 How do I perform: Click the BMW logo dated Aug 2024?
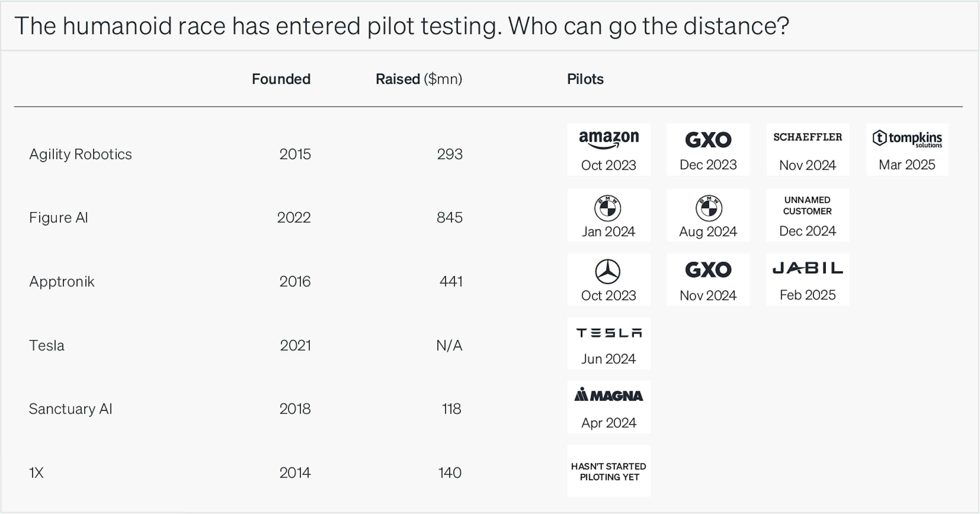[708, 208]
